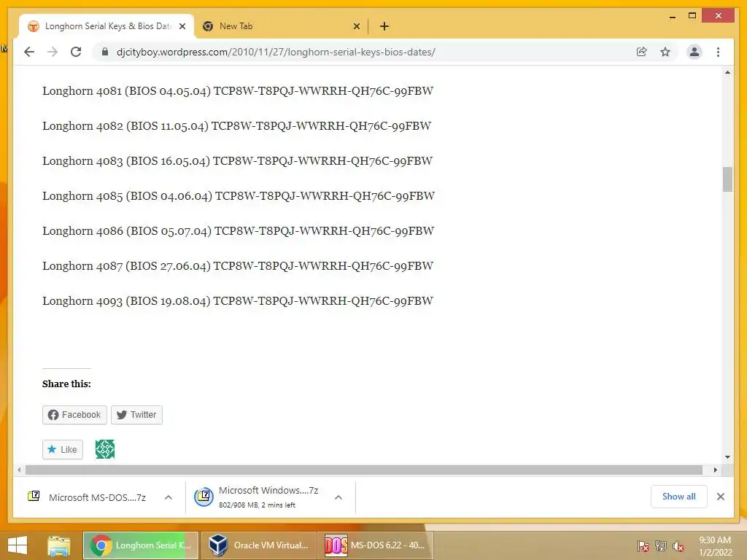
Task: Open the Windows Start button
Action: click(x=18, y=545)
